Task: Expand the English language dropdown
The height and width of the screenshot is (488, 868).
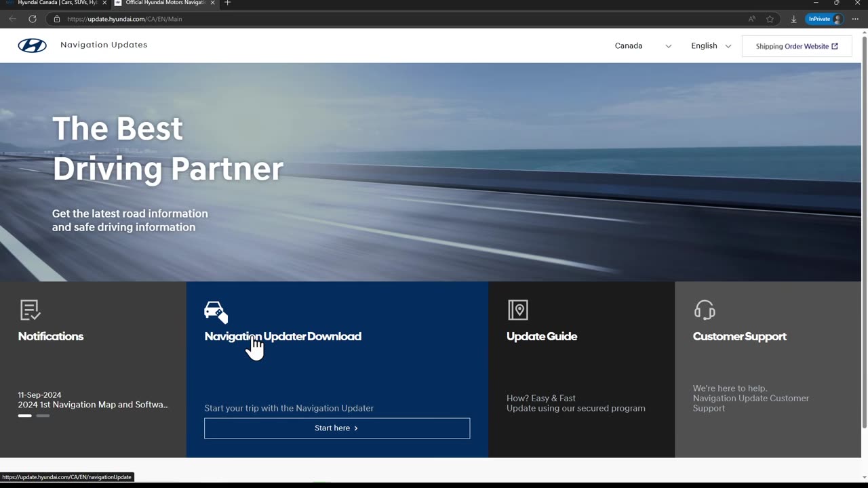Action: (711, 46)
